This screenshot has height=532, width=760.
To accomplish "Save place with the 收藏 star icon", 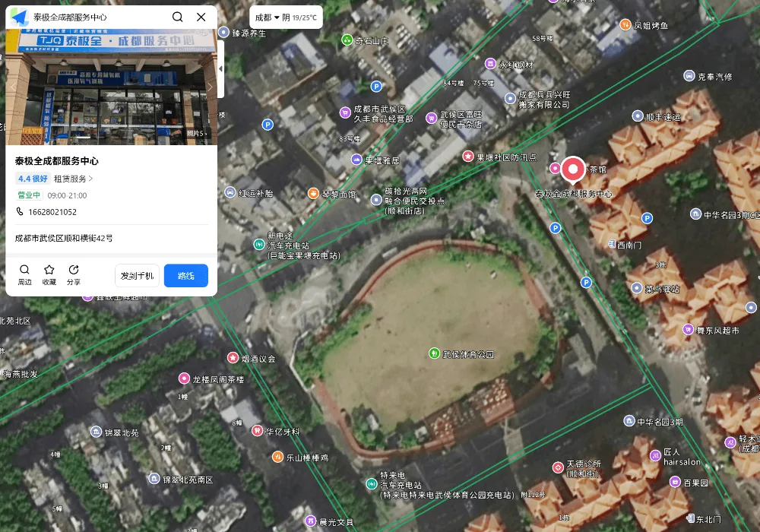I will 49,274.
